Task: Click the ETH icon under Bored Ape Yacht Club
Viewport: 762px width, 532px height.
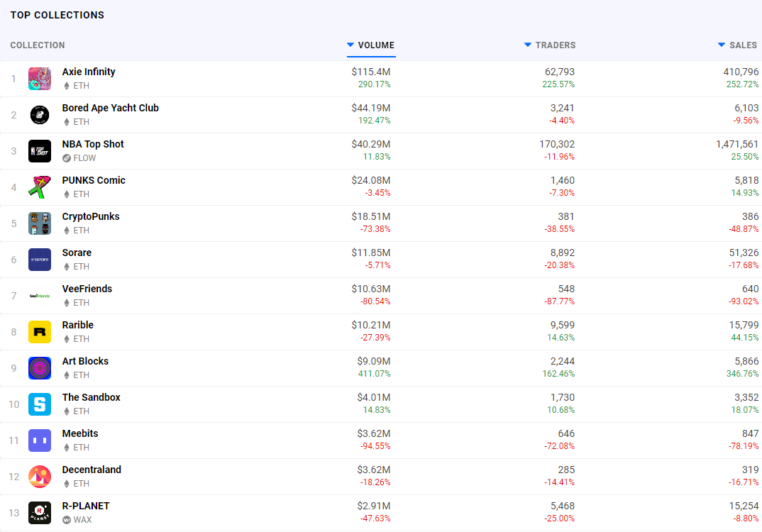Action: [x=67, y=122]
